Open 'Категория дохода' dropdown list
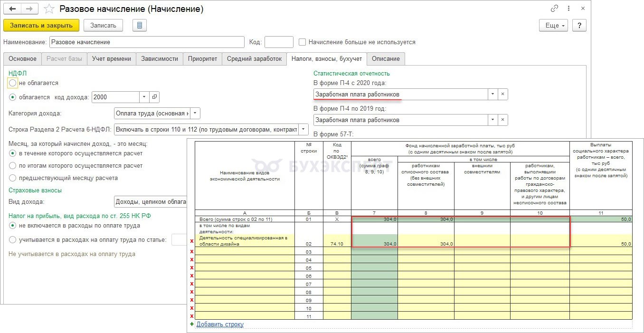 [195, 114]
